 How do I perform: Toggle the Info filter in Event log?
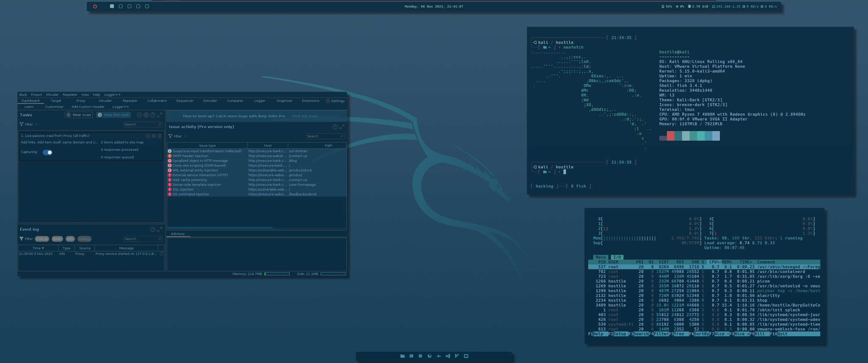coord(70,239)
